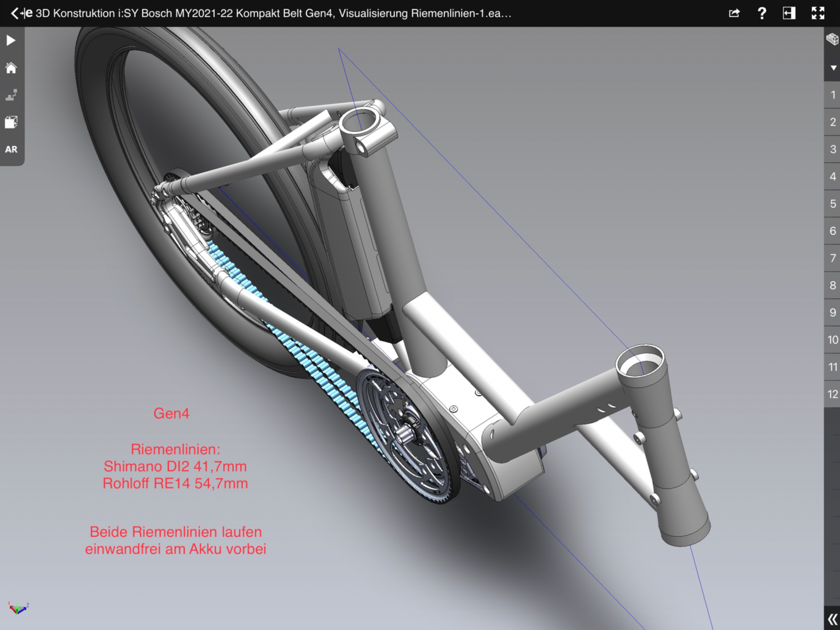Enable AR mode
This screenshot has width=840, height=630.
(x=11, y=150)
